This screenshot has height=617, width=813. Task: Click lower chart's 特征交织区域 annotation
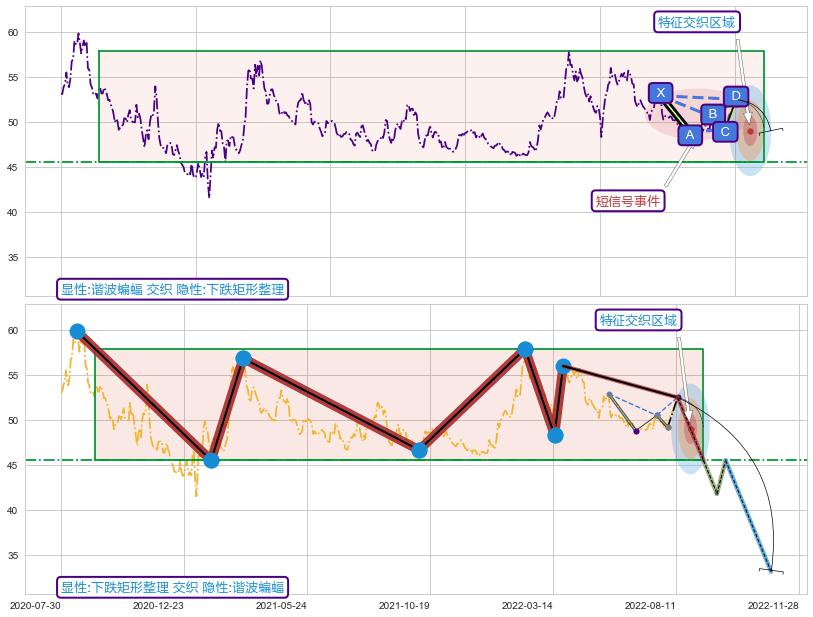coord(638,320)
